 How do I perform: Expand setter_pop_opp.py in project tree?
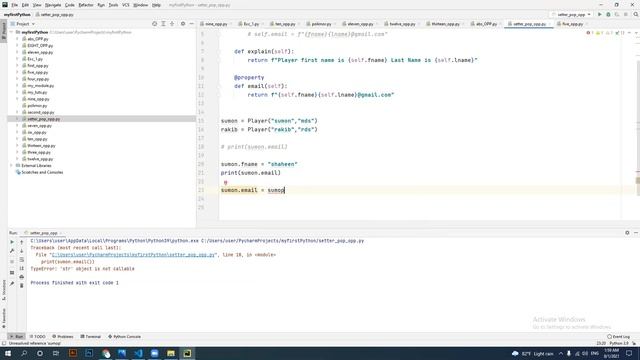(x=17, y=119)
